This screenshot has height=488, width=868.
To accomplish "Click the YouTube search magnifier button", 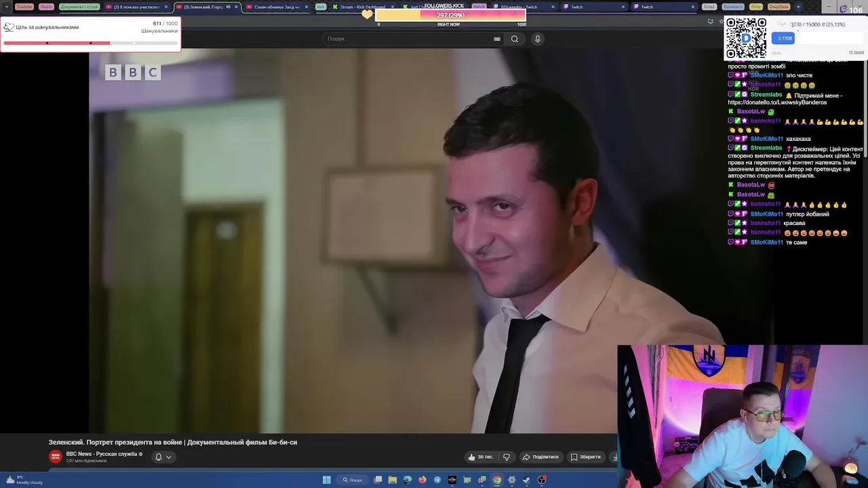I will 515,39.
